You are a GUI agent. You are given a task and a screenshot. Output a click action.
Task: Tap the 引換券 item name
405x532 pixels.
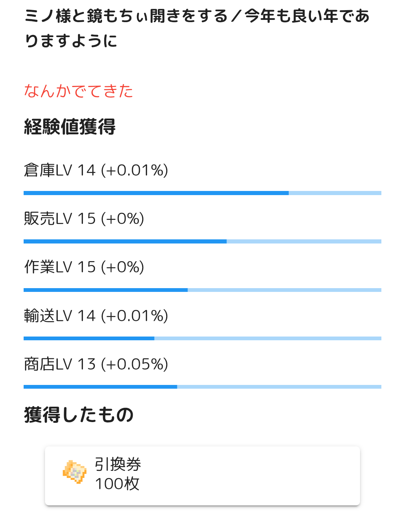[x=118, y=464]
